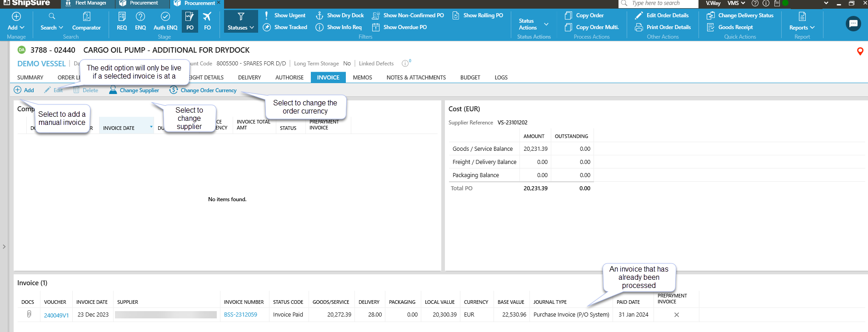Click the attachment paperclip in invoice row

pyautogui.click(x=29, y=314)
